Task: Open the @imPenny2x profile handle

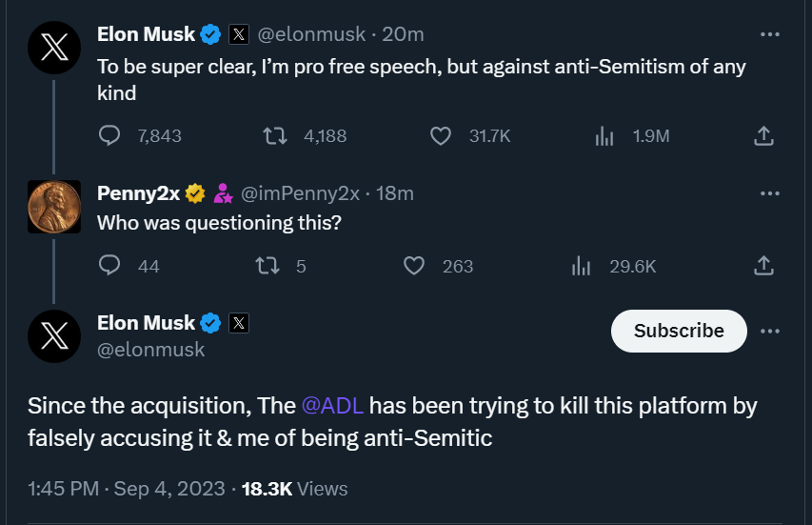Action: tap(301, 193)
